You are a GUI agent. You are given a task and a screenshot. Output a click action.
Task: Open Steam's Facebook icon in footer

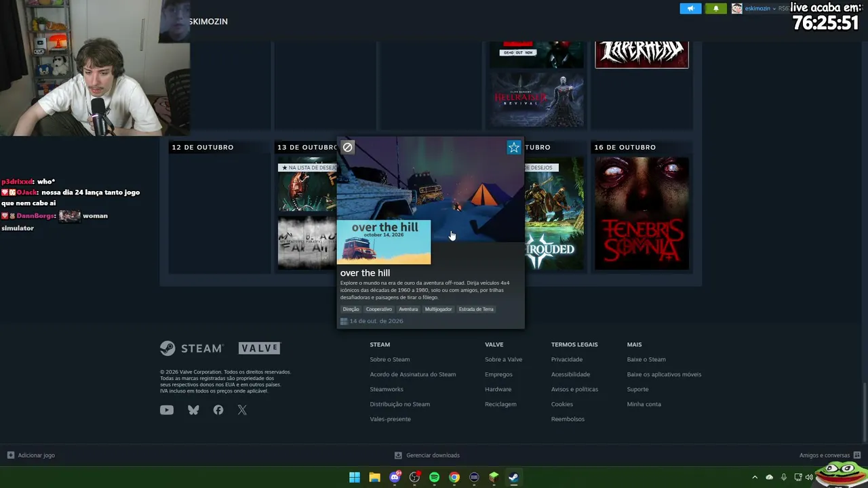pos(218,410)
